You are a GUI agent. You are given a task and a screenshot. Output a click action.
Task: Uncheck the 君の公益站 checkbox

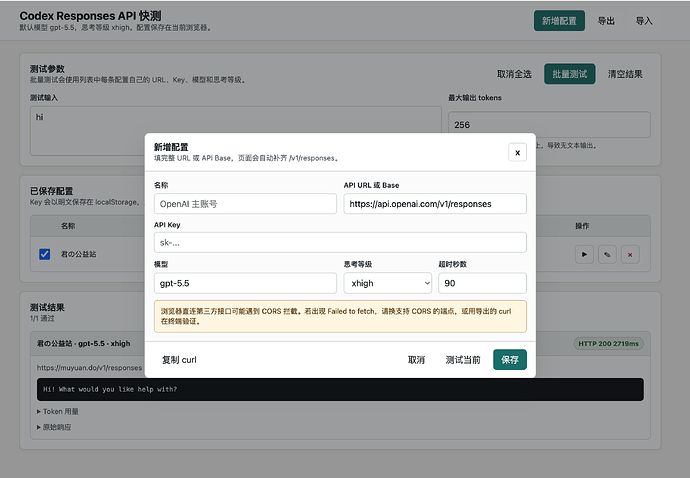click(x=44, y=254)
